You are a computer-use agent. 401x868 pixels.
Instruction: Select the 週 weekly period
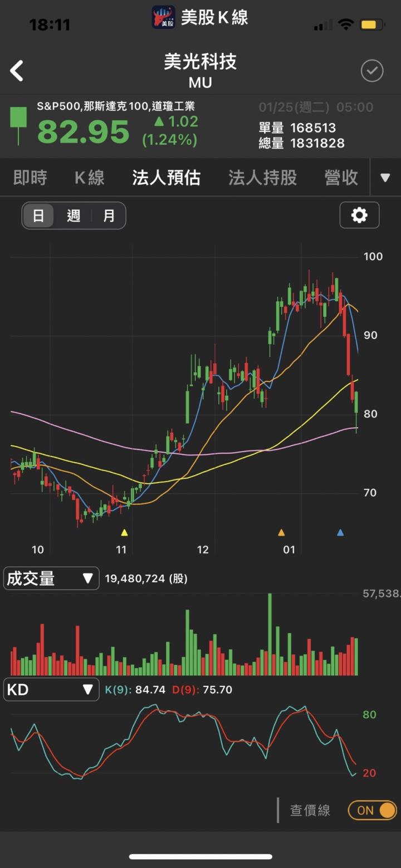pos(74,215)
